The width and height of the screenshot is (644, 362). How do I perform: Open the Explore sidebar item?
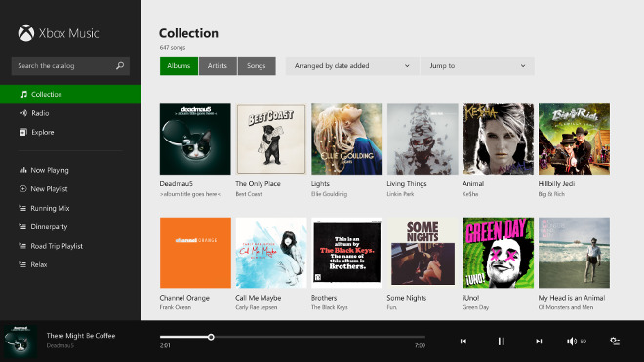click(x=70, y=132)
